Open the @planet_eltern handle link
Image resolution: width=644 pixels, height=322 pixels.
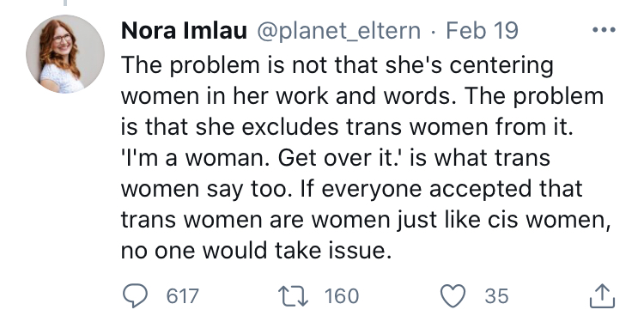coord(339,32)
